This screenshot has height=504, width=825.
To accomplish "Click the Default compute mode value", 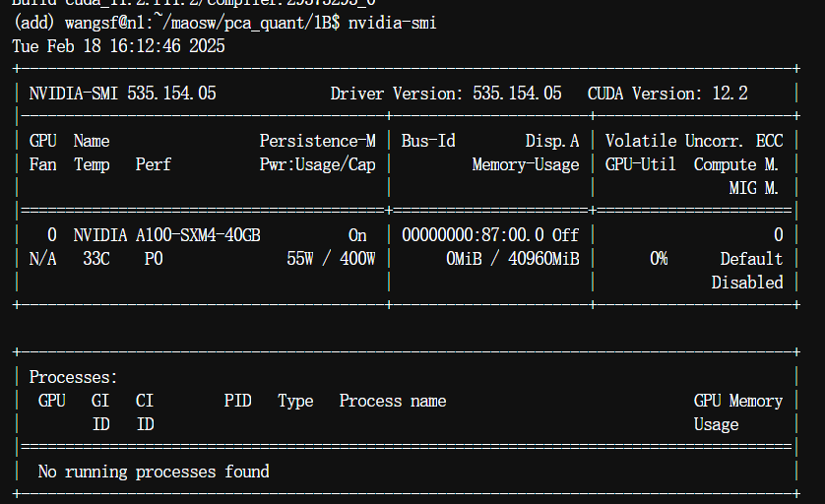I will 751,259.
